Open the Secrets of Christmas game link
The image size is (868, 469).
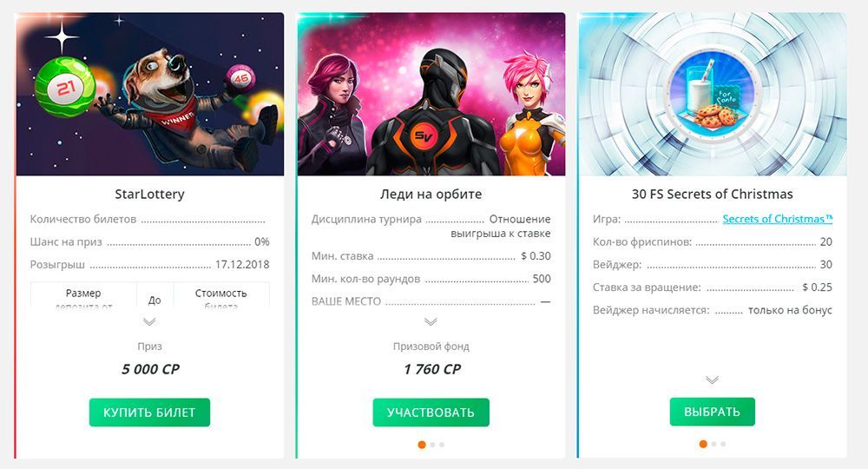coord(777,219)
